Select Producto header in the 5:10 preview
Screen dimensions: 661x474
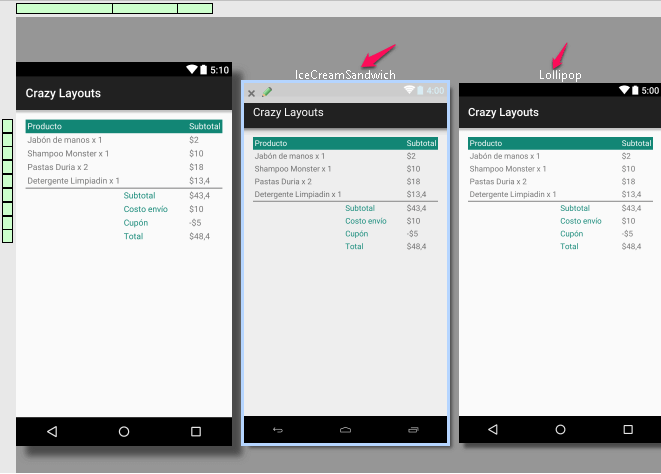[x=45, y=126]
